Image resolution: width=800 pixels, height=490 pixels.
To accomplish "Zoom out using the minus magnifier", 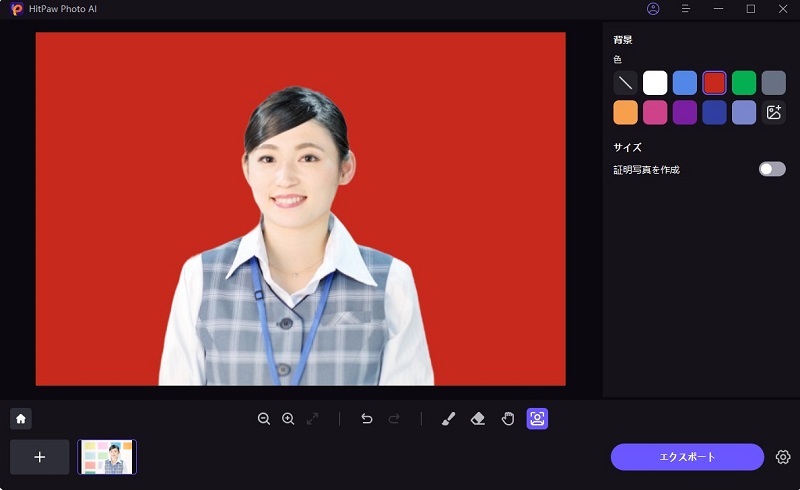I will pos(264,419).
